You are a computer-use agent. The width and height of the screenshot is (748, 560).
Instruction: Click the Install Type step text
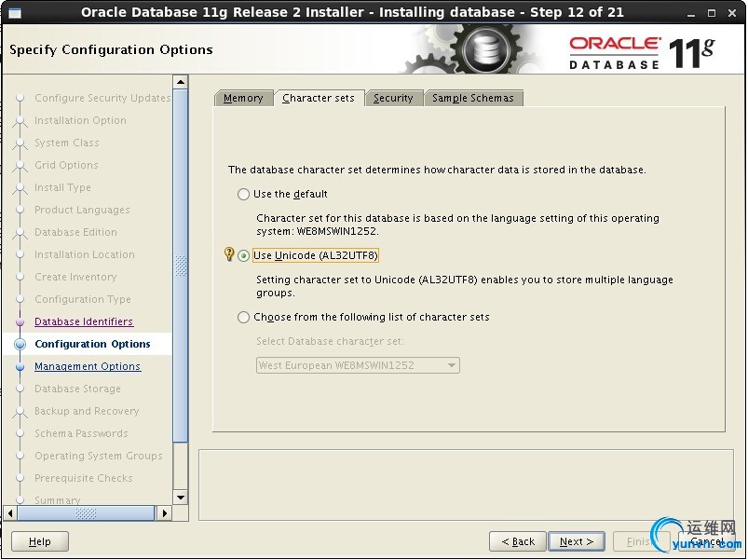pos(62,187)
